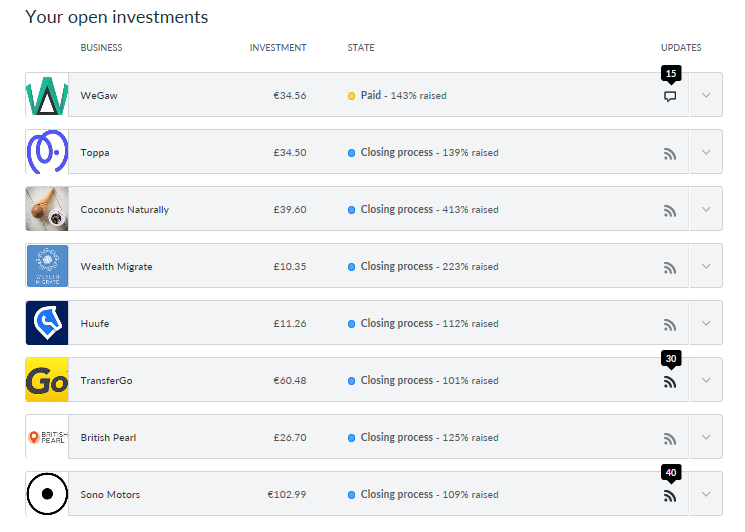Expand the Huufe investment details chevron
Image resolution: width=745 pixels, height=532 pixels.
[706, 323]
